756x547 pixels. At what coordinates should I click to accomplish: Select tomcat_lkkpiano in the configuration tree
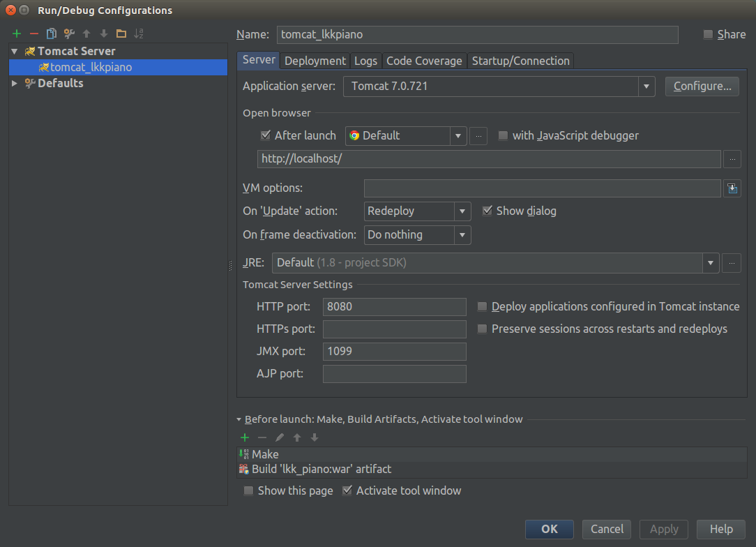pyautogui.click(x=118, y=68)
